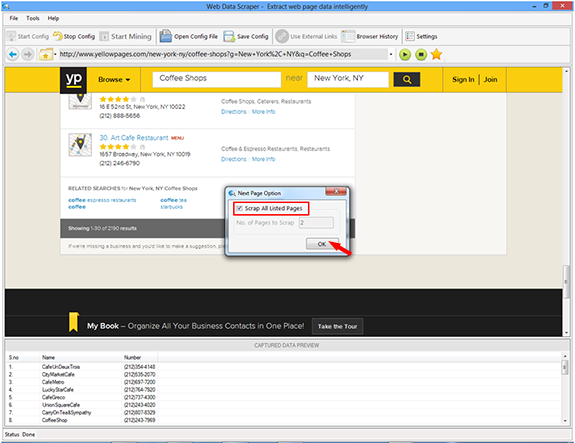Click the Start Mining icon
This screenshot has height=443, width=575.
click(104, 36)
